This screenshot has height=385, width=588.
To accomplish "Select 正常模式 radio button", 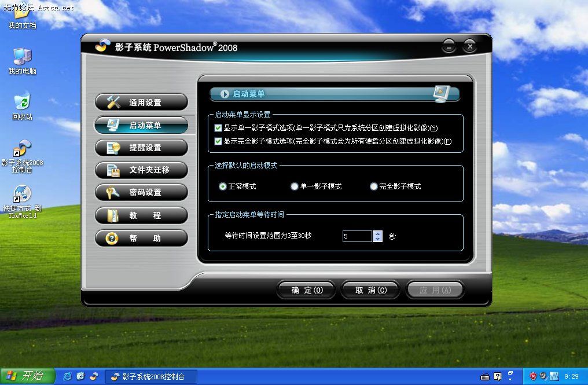I will point(222,186).
